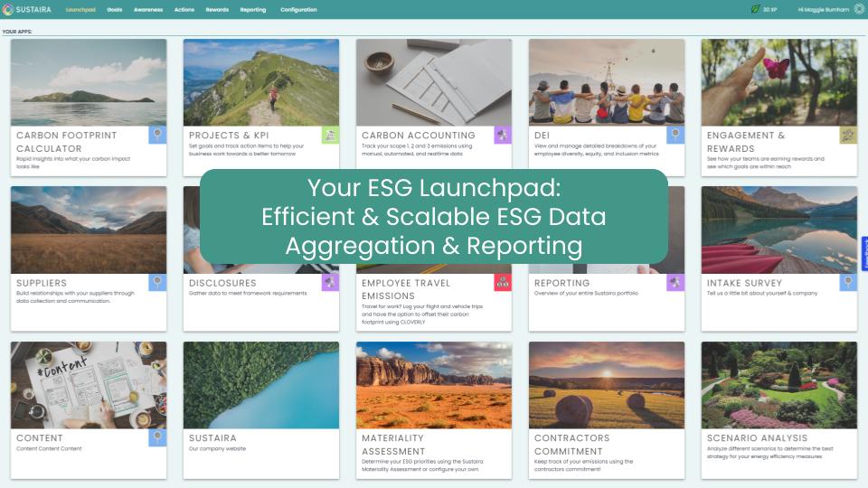Click the Carbon Footprint Calculator card badge icon

click(x=157, y=135)
